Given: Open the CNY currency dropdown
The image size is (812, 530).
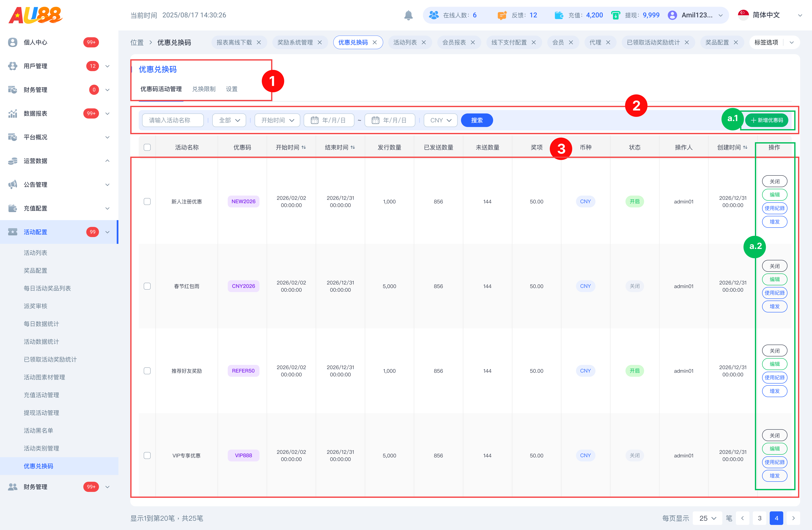Looking at the screenshot, I should 440,120.
